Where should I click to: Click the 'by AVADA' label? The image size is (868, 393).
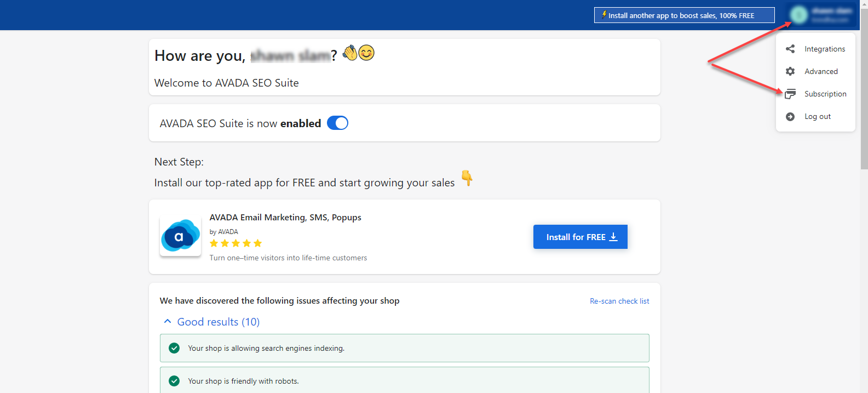click(x=223, y=232)
